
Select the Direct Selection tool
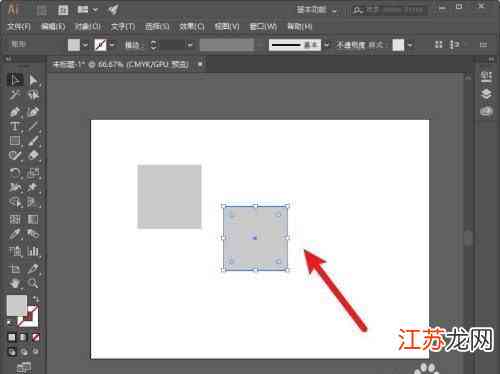pyautogui.click(x=33, y=80)
